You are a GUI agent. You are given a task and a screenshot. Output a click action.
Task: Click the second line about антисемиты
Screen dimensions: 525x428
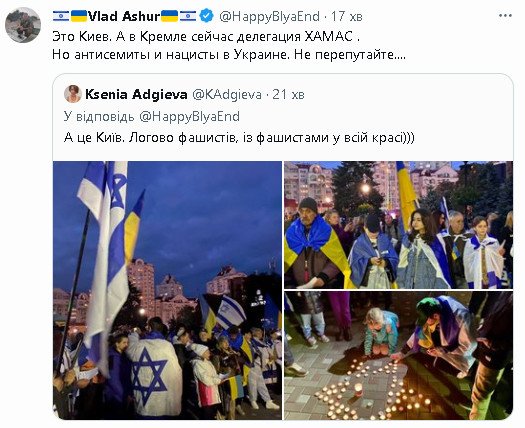[x=229, y=55]
